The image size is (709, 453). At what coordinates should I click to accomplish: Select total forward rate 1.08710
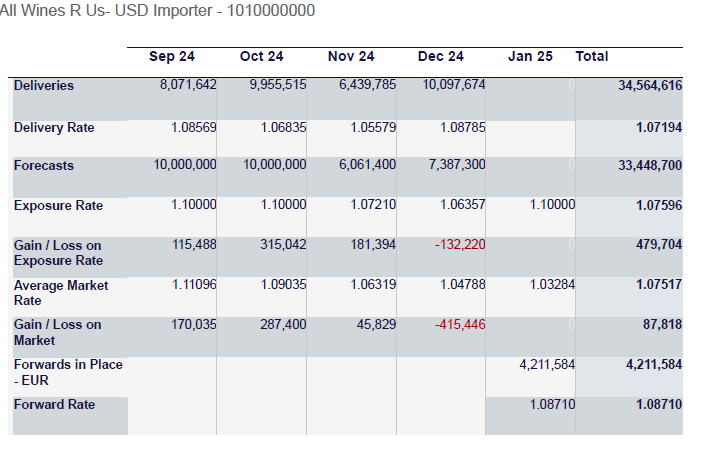(x=659, y=404)
